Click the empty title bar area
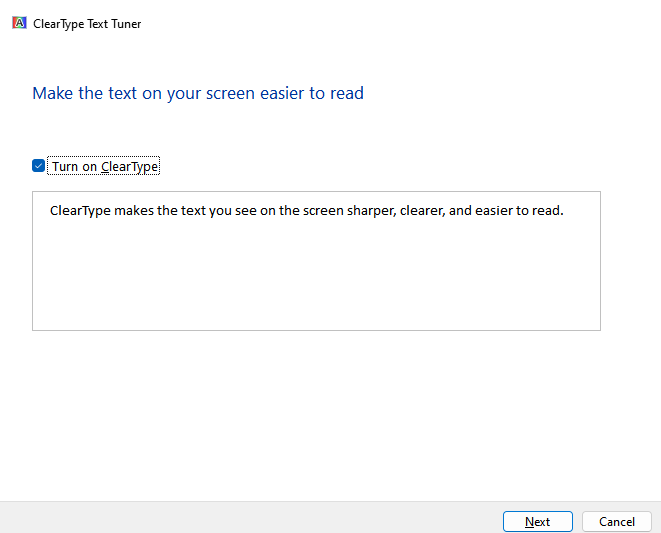Screen dimensions: 661x533 (x=400, y=23)
